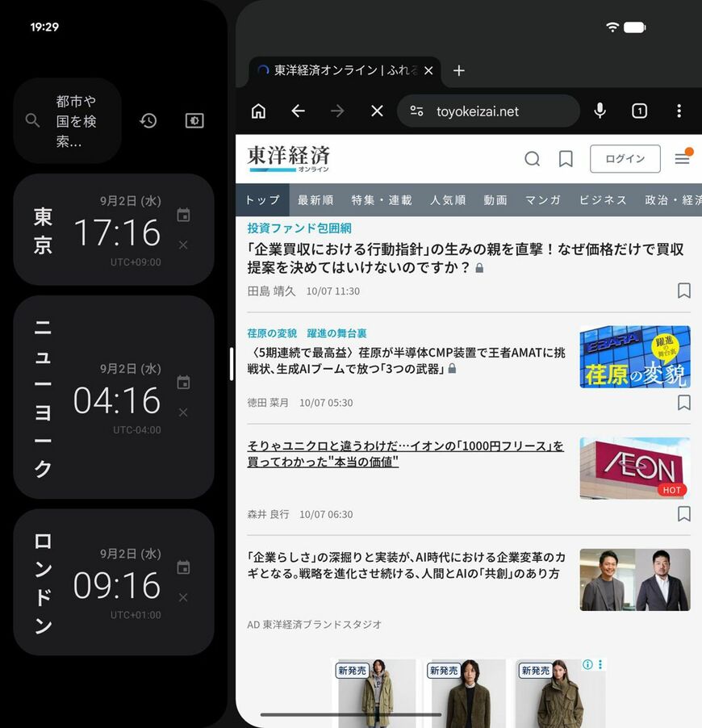Select the マンガ navigation tab

(543, 200)
